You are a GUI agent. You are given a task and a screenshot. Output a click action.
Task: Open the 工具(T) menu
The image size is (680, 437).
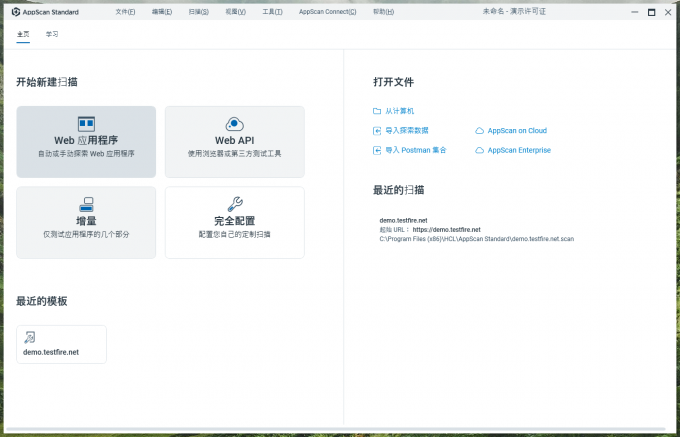coord(272,12)
